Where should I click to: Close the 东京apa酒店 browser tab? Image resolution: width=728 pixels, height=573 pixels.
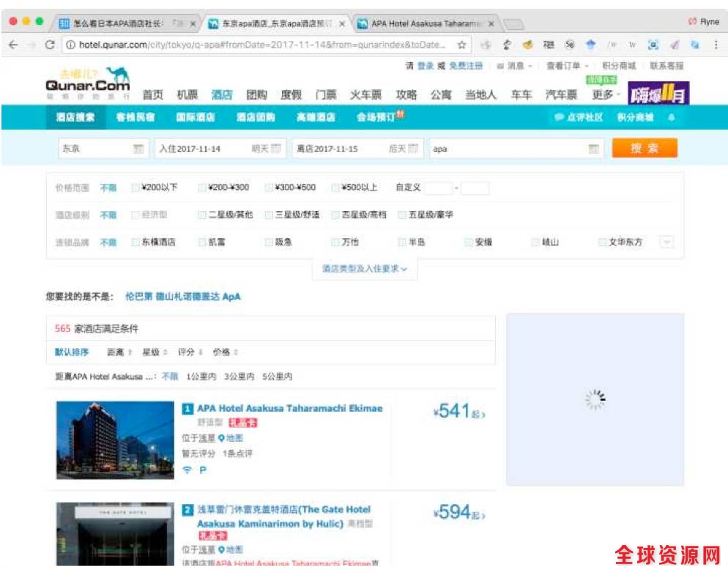(x=342, y=23)
